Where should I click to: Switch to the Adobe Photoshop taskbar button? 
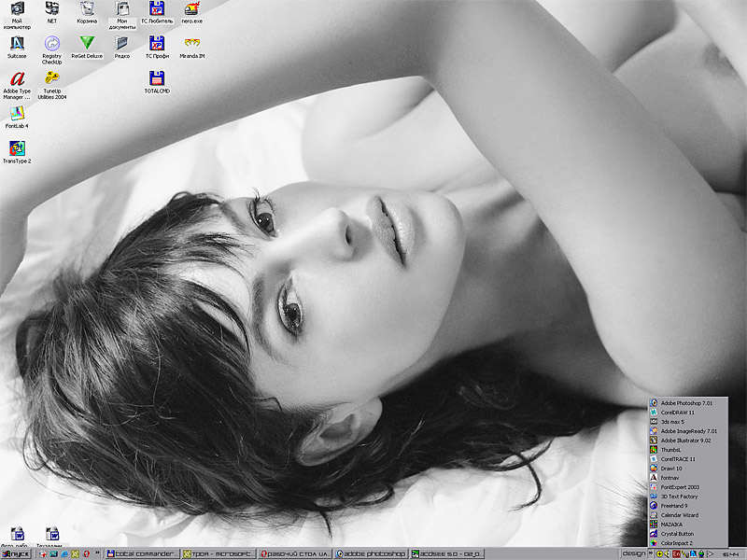coord(371,553)
